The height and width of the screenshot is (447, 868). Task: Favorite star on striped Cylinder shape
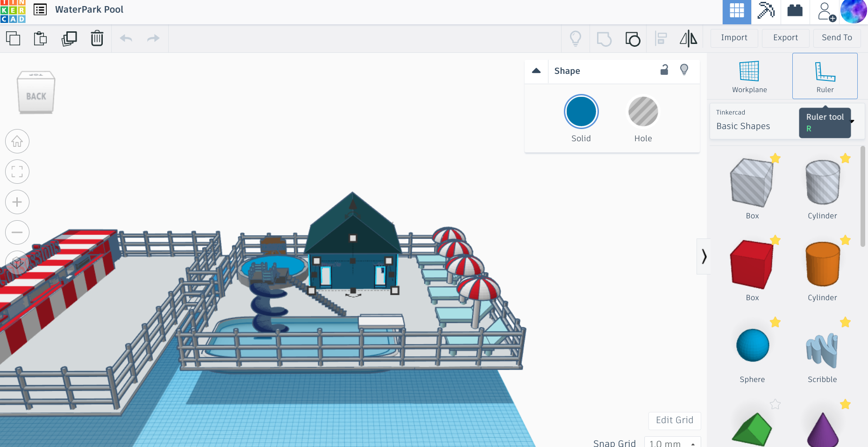tap(845, 158)
